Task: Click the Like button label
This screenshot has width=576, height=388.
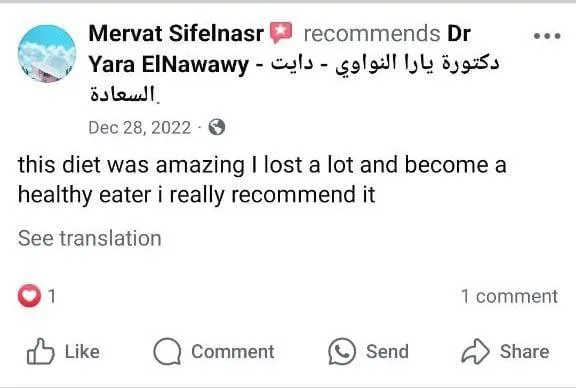Action: coord(82,352)
